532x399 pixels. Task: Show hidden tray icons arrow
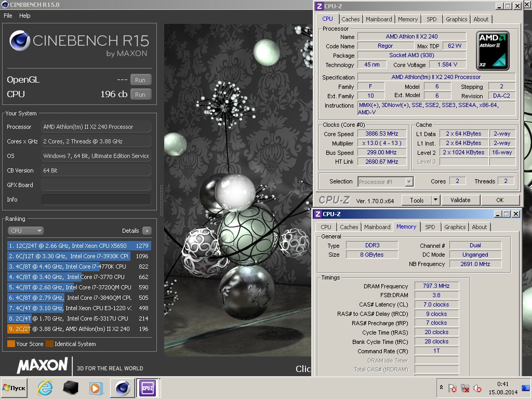441,387
